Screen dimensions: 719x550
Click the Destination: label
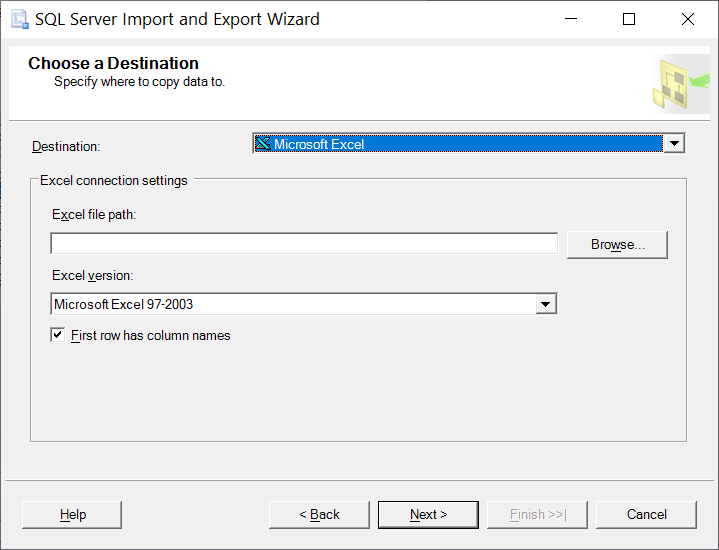66,146
